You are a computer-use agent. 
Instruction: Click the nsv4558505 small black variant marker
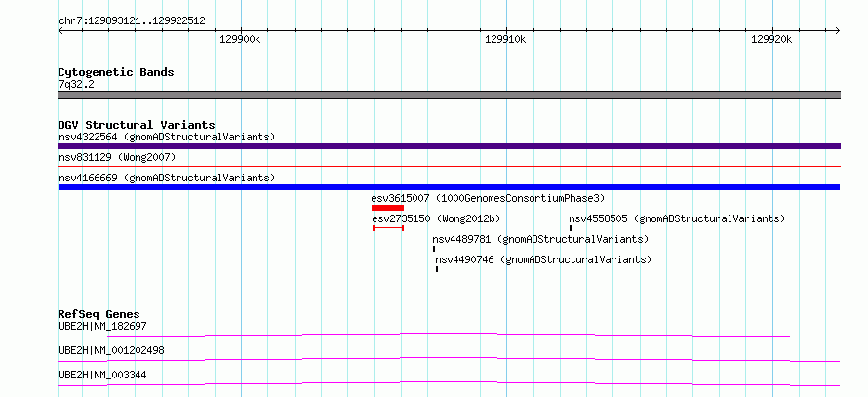[571, 228]
